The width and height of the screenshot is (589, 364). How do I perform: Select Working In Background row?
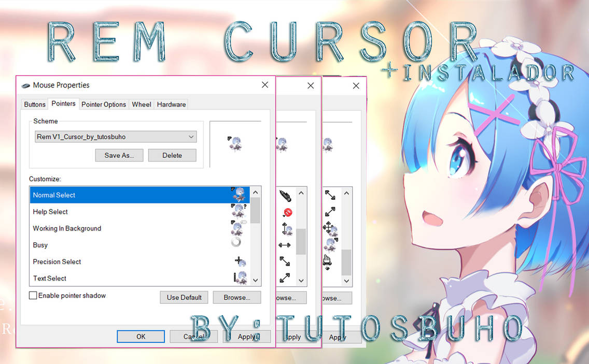[140, 228]
